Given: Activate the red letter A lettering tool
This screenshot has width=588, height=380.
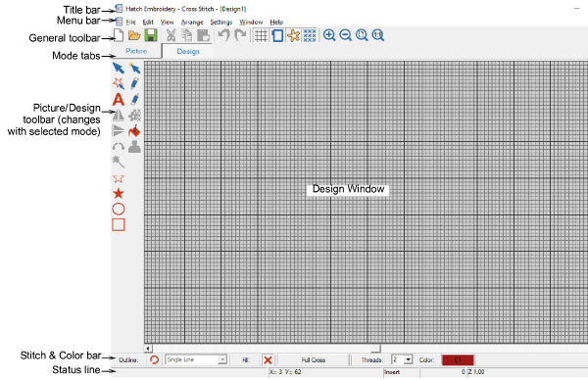Looking at the screenshot, I should coord(119,99).
